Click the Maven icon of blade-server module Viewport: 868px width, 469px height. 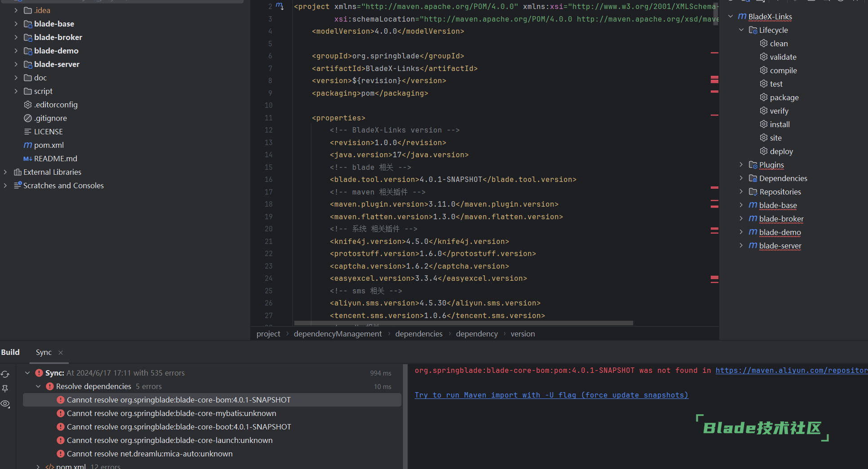pos(753,246)
